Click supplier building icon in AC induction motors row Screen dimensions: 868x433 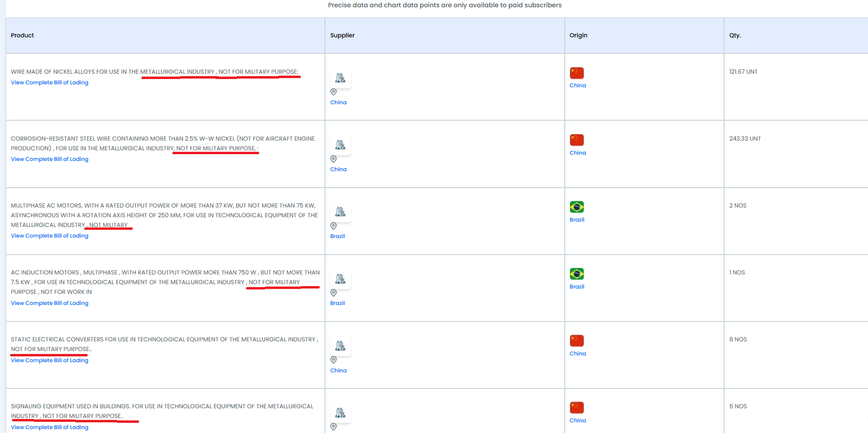pos(341,279)
